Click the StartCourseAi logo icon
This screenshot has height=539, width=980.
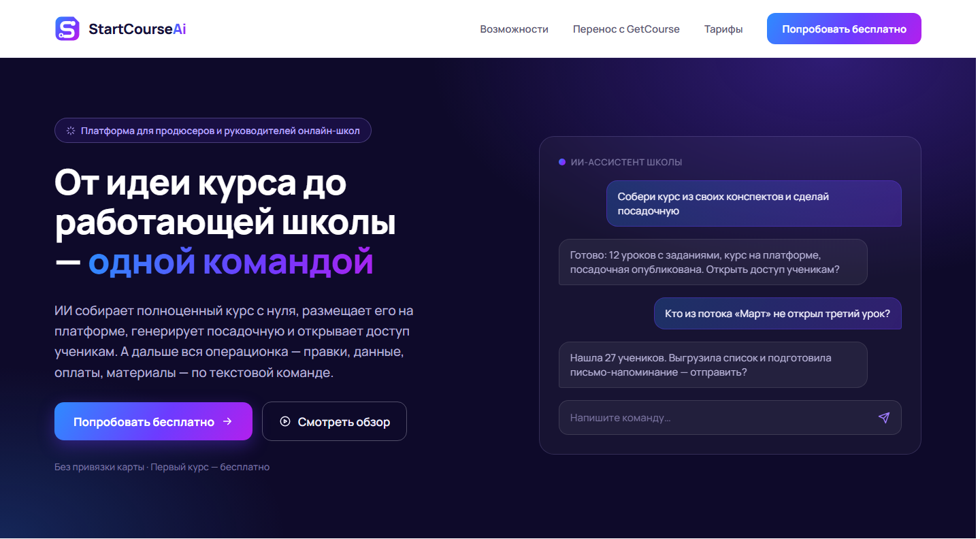(67, 29)
